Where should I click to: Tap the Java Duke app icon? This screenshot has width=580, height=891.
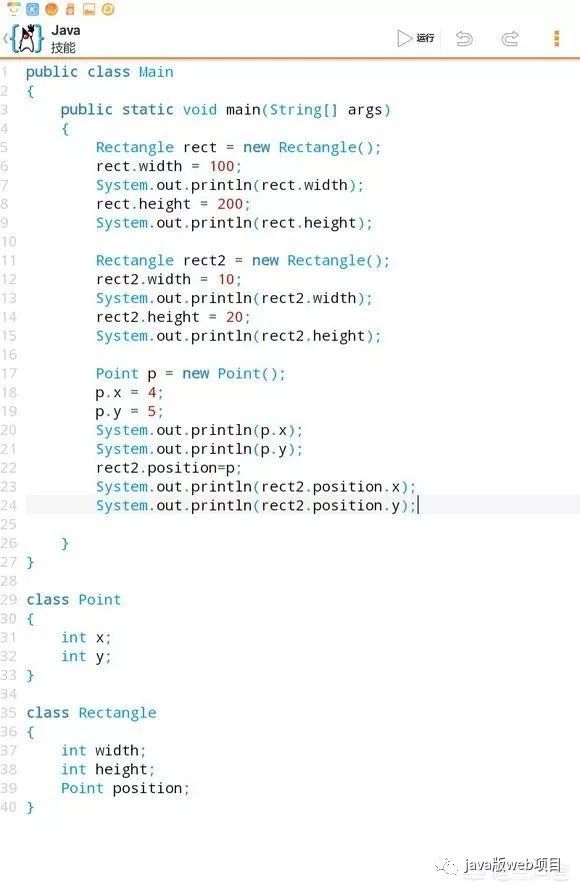pyautogui.click(x=27, y=39)
